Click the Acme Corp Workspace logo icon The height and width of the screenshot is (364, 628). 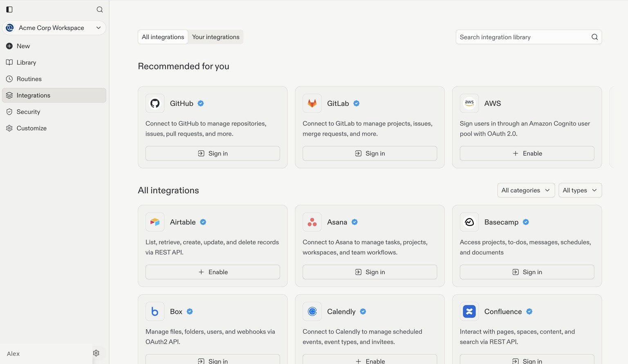[10, 28]
